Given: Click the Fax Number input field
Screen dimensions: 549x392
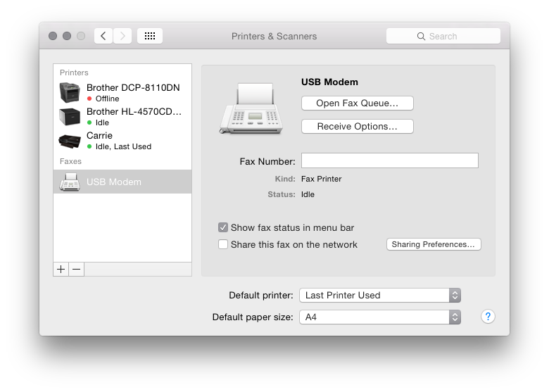Looking at the screenshot, I should 390,160.
